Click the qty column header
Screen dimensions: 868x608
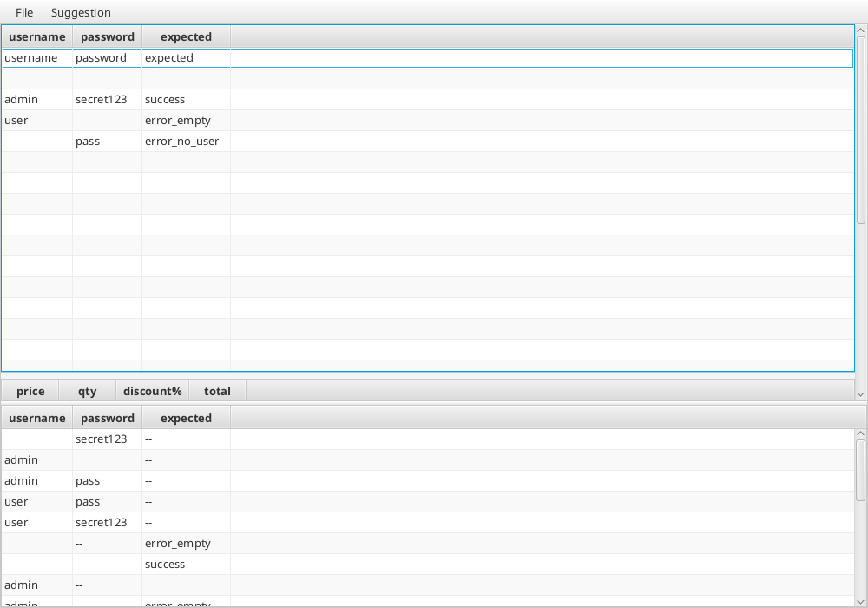pos(87,391)
